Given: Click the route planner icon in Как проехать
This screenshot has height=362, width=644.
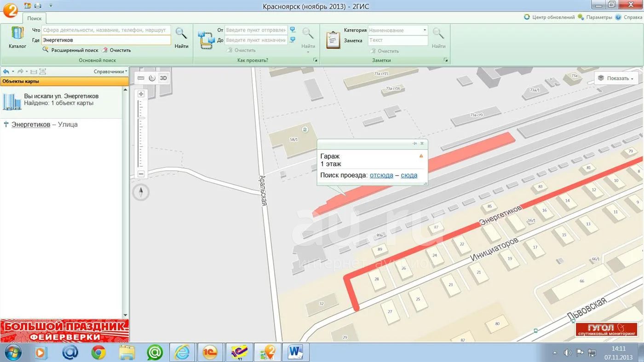Looking at the screenshot, I should [206, 40].
